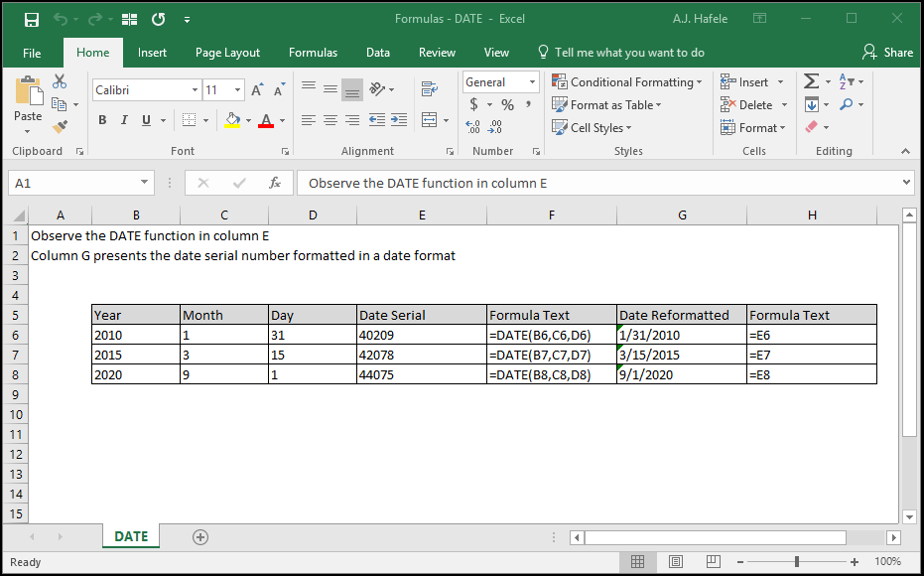
Task: Click the zoom slider handle
Action: click(x=797, y=562)
